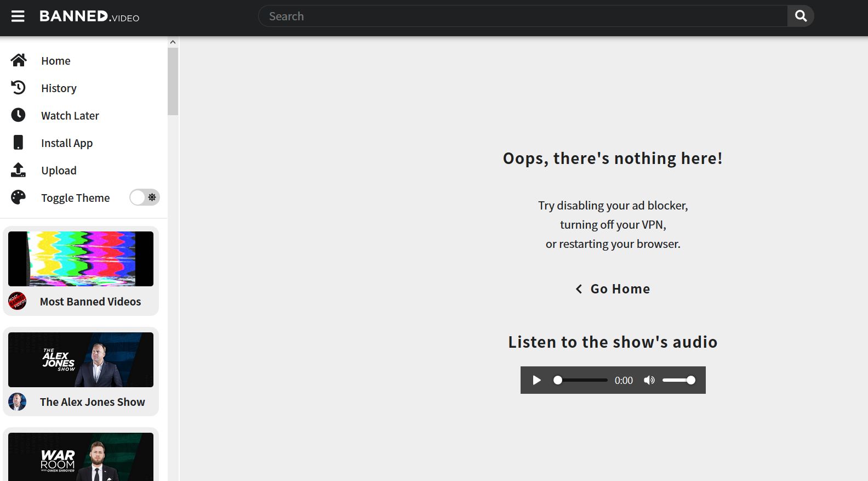Click the History clock-arrow icon
868x481 pixels.
(19, 88)
